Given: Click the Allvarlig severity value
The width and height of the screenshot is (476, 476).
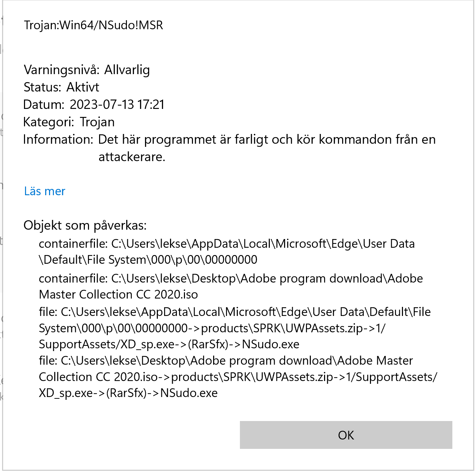Looking at the screenshot, I should tap(127, 70).
